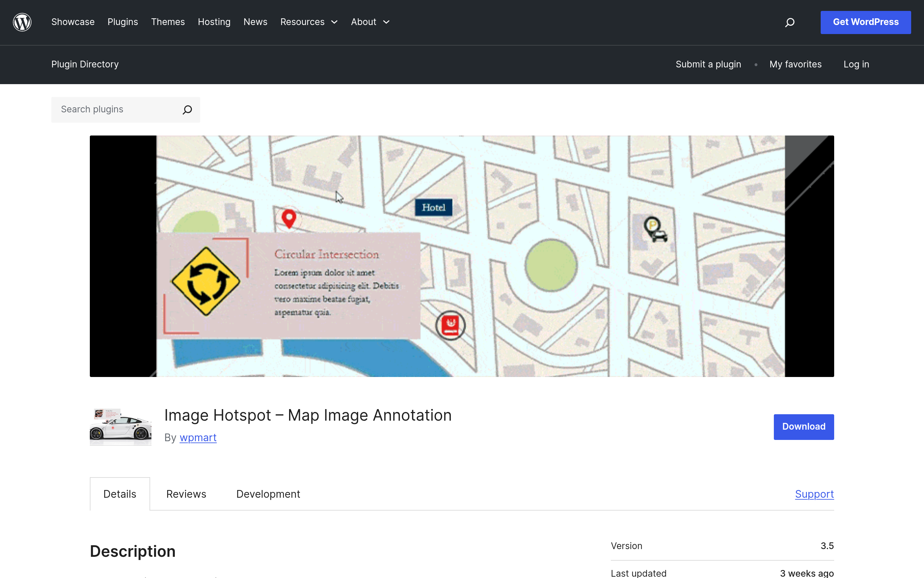Image resolution: width=924 pixels, height=578 pixels.
Task: Click the search plugins magnifier icon
Action: [187, 110]
